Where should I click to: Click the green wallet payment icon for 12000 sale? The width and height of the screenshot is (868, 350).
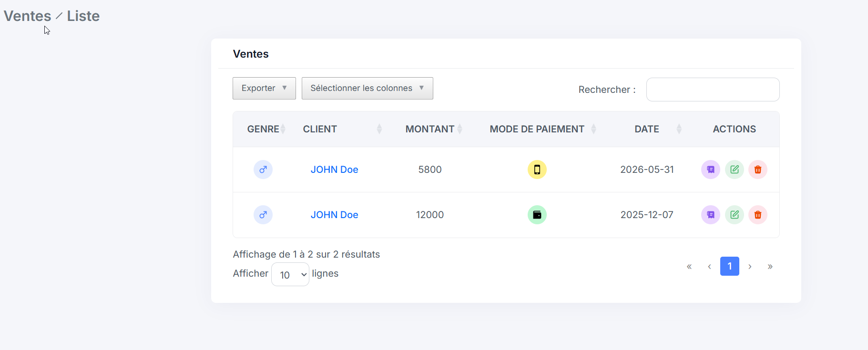pos(537,215)
